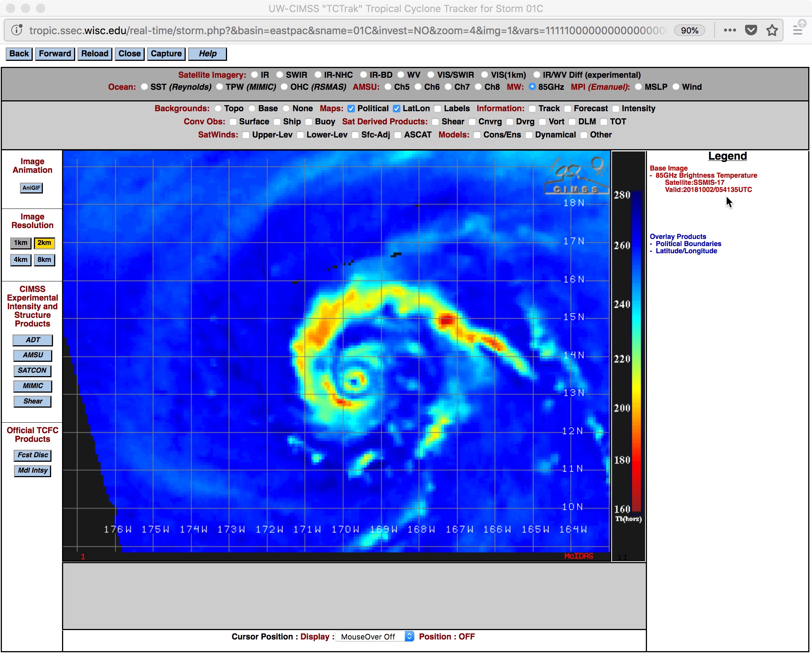Viewport: 812px width, 653px height.
Task: Check the Shear derived product box
Action: coord(435,122)
